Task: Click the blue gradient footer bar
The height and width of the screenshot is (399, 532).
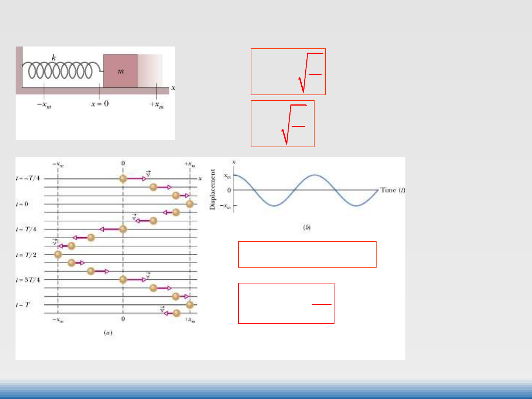Action: pos(266,389)
